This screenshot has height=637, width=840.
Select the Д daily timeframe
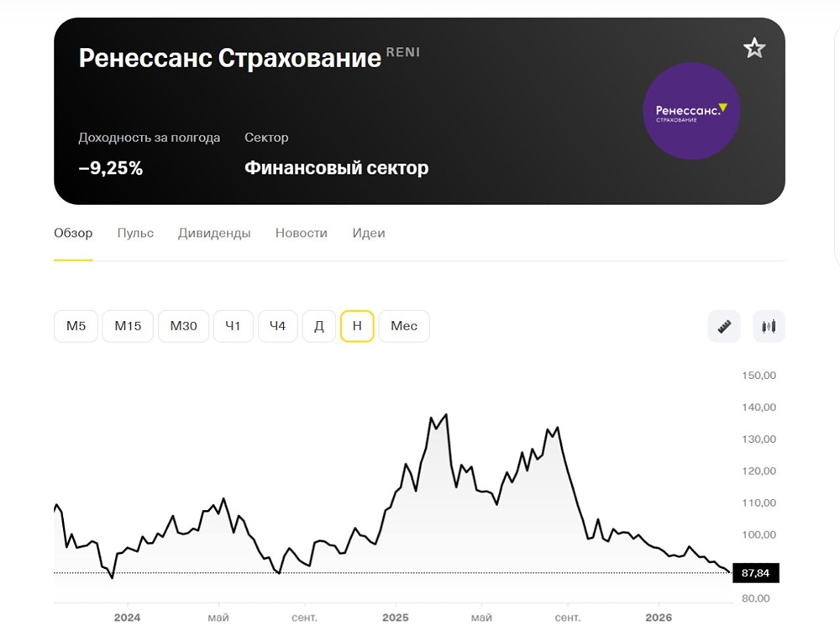tap(318, 326)
